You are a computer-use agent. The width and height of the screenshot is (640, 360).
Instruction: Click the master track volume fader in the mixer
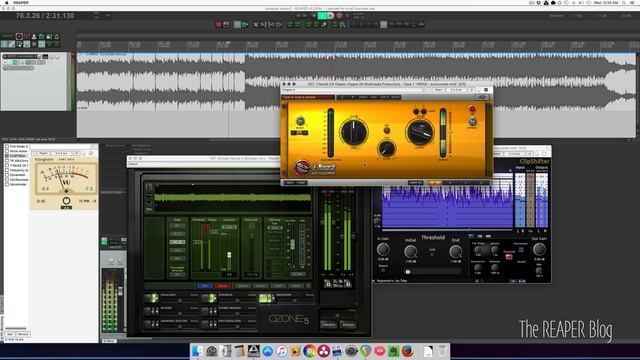coord(120,291)
